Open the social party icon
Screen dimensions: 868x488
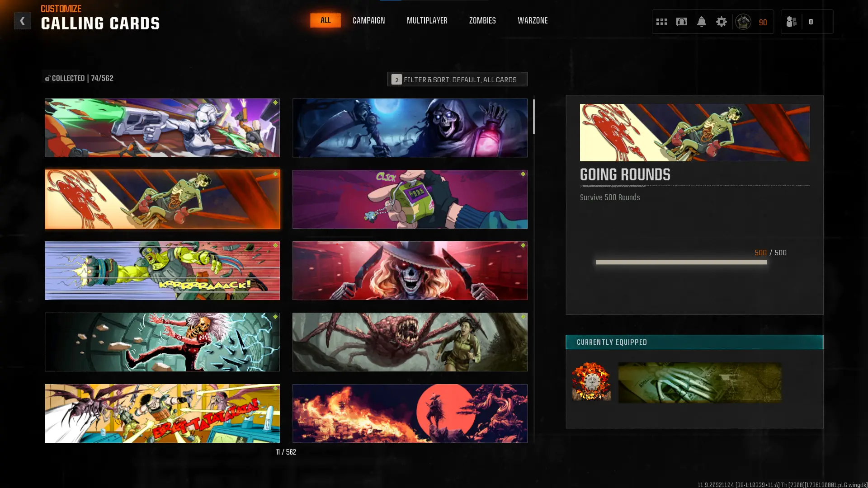tap(791, 22)
